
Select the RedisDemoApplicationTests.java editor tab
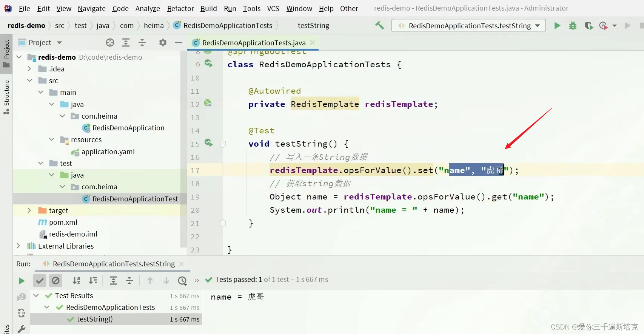coord(253,43)
